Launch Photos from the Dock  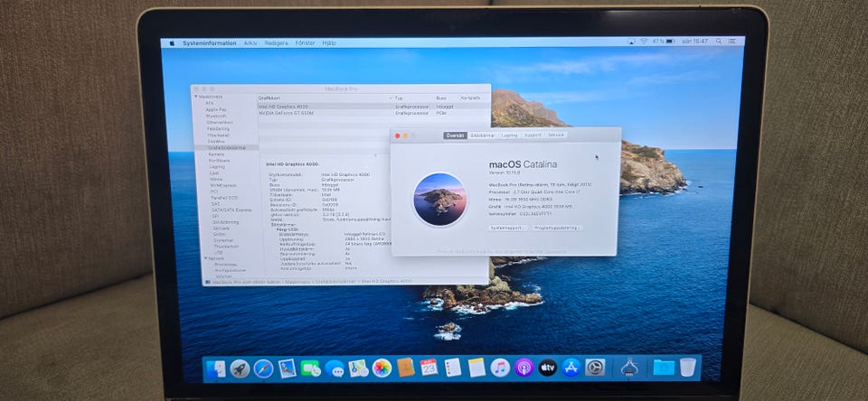click(382, 368)
